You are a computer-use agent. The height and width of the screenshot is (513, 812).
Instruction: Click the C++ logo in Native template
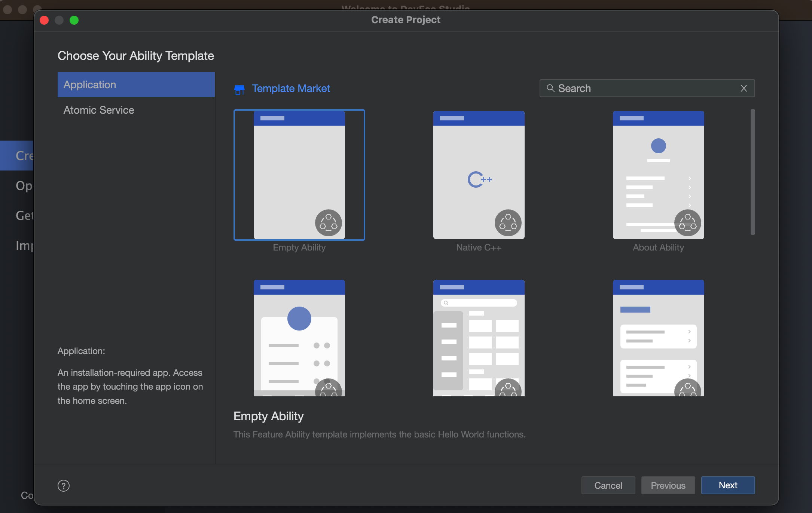479,179
